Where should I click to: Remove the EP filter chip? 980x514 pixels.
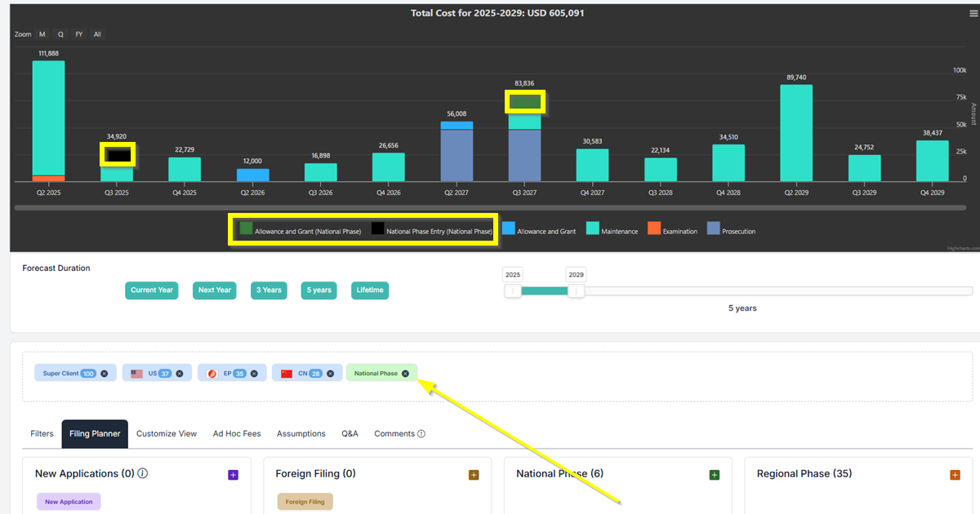tap(254, 374)
